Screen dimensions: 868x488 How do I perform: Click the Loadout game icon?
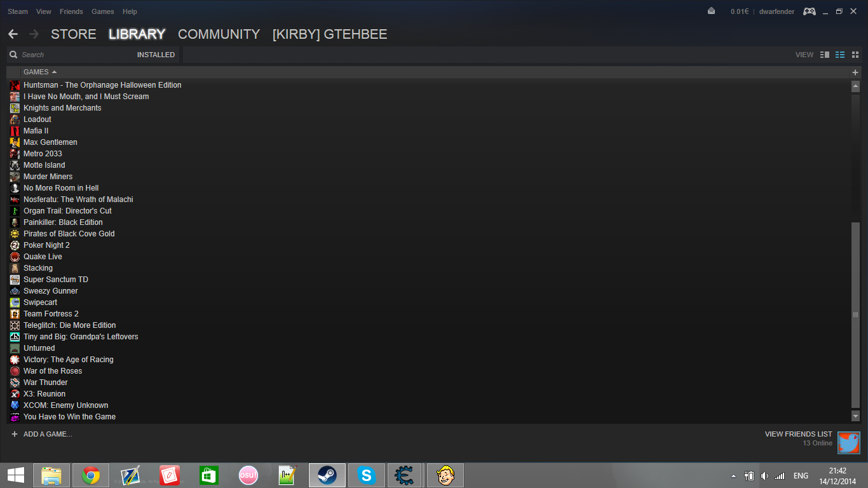pos(15,119)
